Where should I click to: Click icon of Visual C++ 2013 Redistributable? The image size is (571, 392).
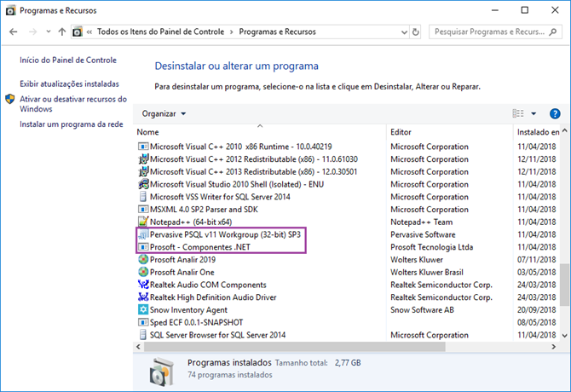143,171
